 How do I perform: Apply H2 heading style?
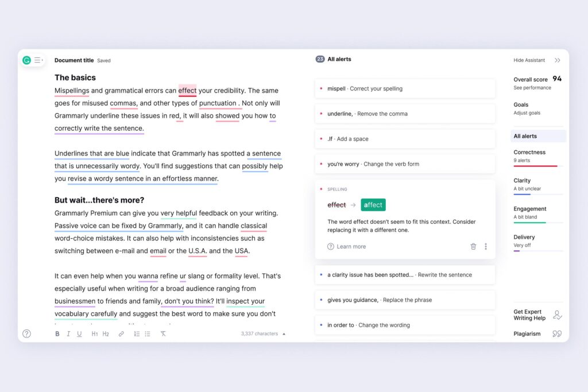pos(106,334)
